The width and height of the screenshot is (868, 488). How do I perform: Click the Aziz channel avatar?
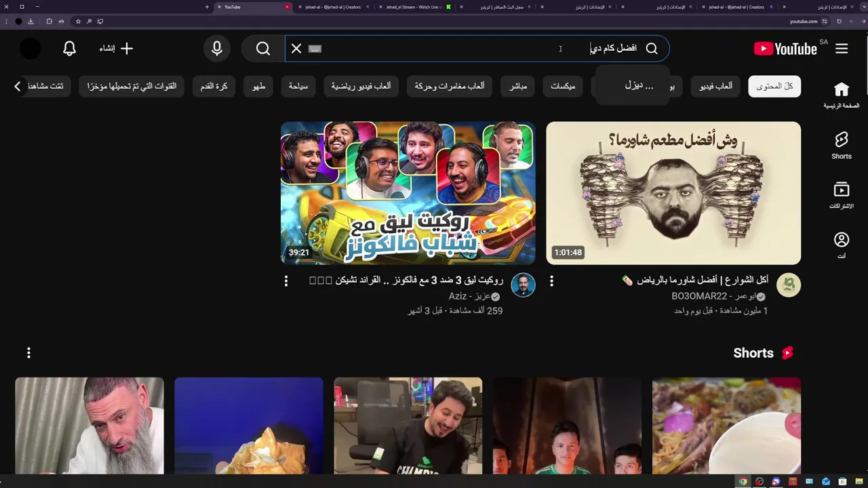[523, 285]
